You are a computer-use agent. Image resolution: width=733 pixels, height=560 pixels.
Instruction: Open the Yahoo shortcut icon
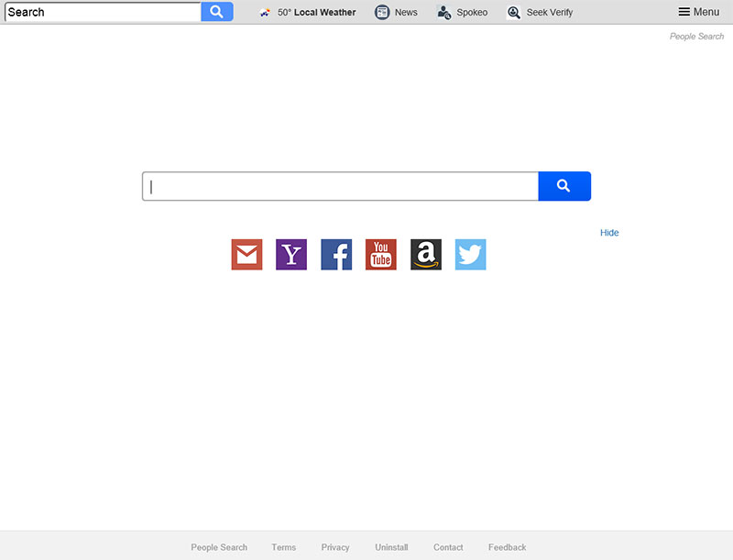click(x=291, y=255)
